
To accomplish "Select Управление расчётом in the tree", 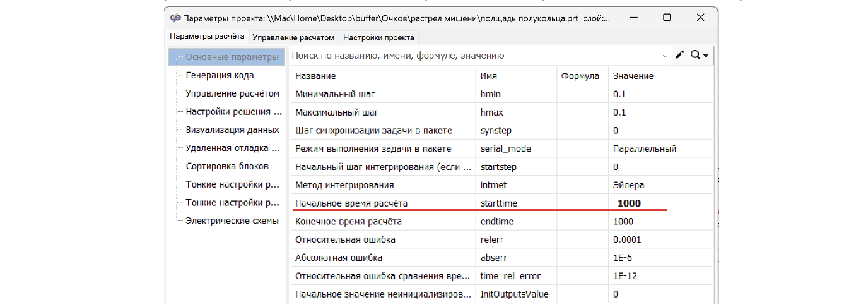I will pos(232,93).
